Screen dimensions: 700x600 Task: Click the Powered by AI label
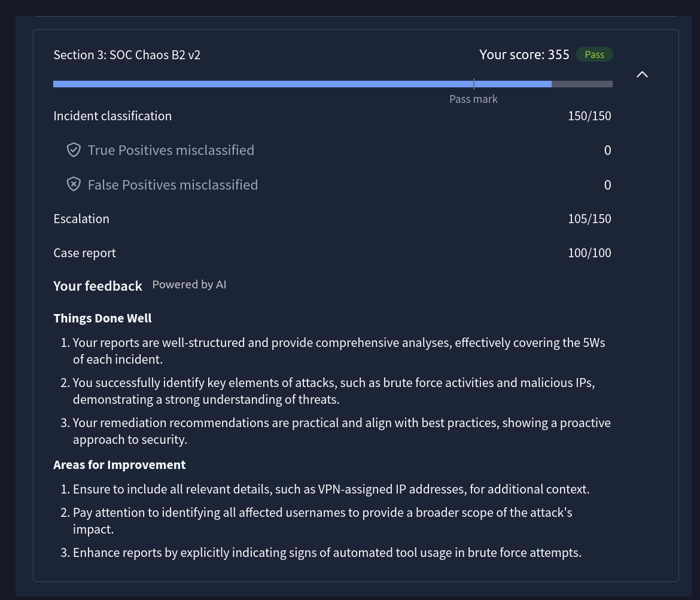pos(189,285)
